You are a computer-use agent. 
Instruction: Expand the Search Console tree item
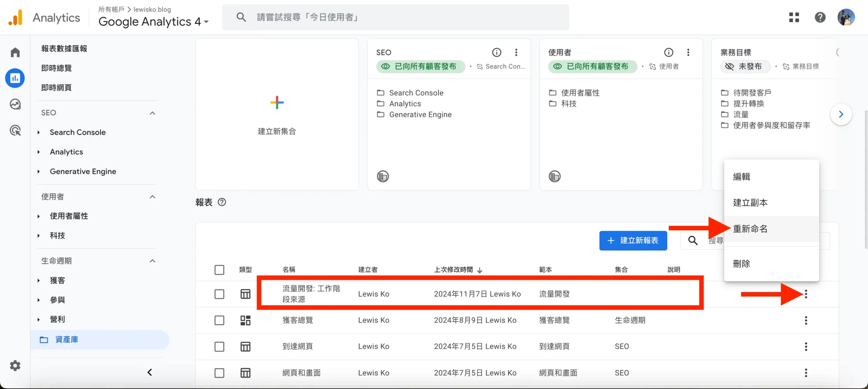pos(39,132)
